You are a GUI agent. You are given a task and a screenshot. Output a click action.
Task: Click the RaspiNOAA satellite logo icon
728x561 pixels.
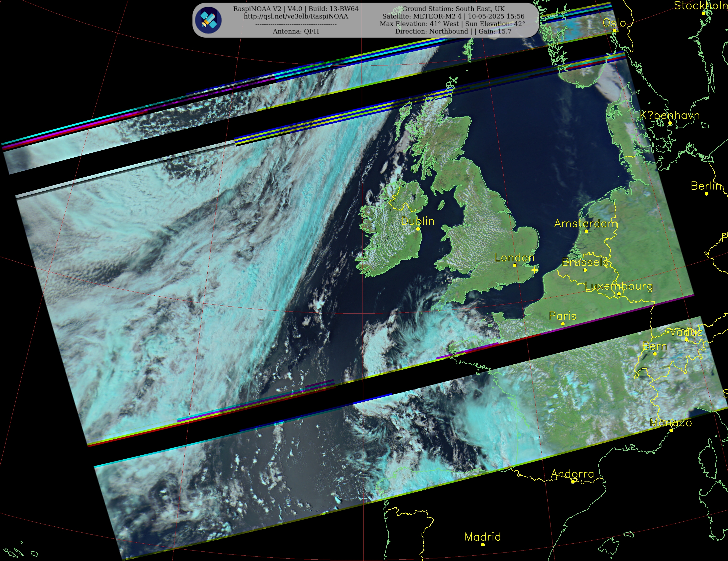click(x=208, y=20)
